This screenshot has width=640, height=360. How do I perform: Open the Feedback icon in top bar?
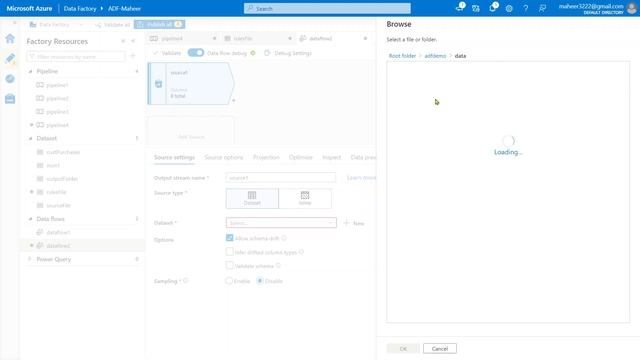[542, 8]
